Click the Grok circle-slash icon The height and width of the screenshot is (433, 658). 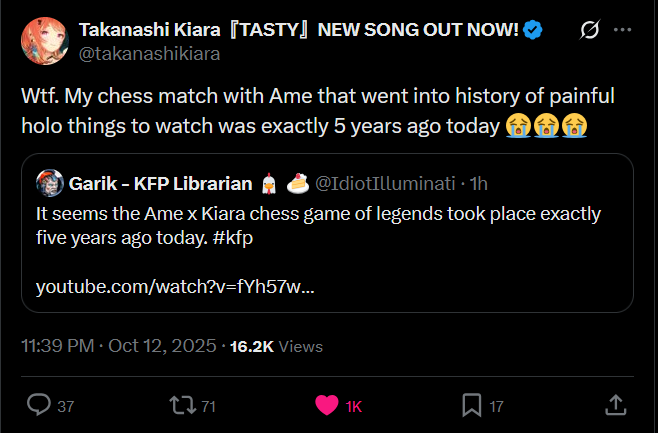pyautogui.click(x=589, y=31)
